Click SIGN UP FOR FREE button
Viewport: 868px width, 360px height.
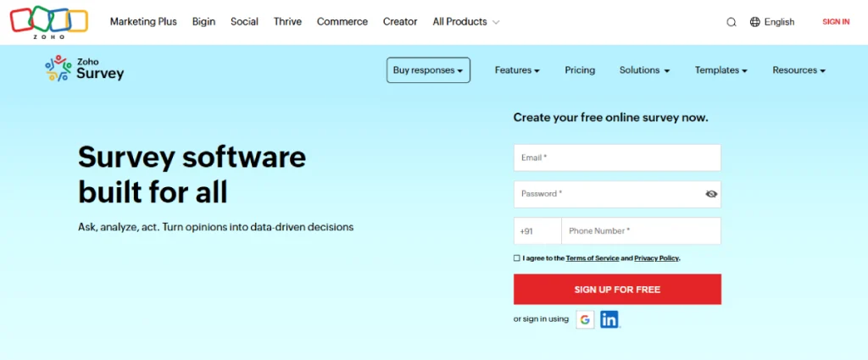click(x=617, y=289)
